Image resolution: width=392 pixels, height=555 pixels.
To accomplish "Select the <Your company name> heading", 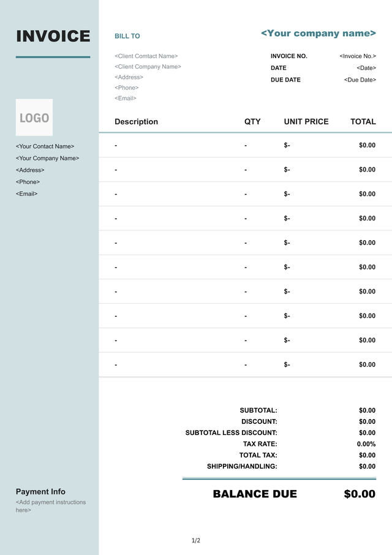I will tap(318, 34).
